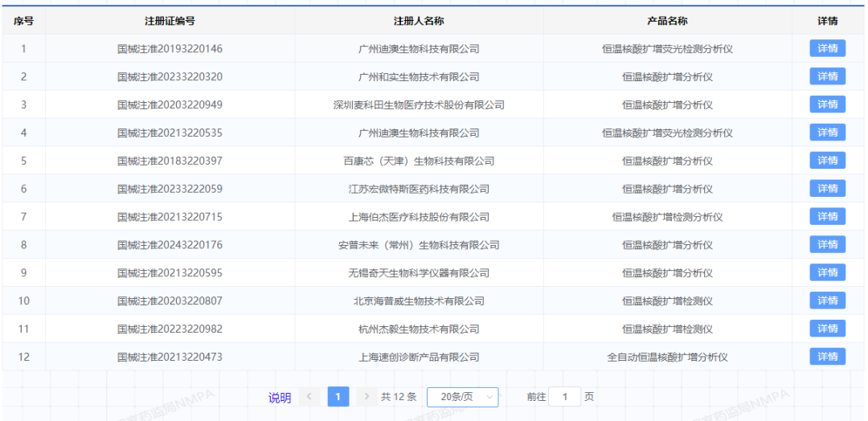Select cell 国械注准20213220715

(170, 217)
